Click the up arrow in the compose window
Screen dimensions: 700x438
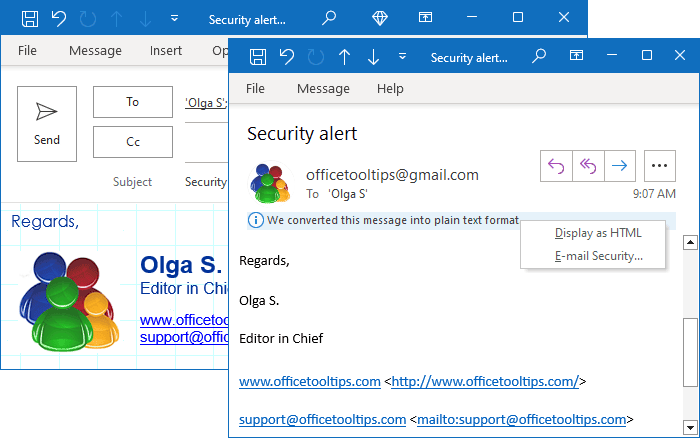(x=117, y=19)
